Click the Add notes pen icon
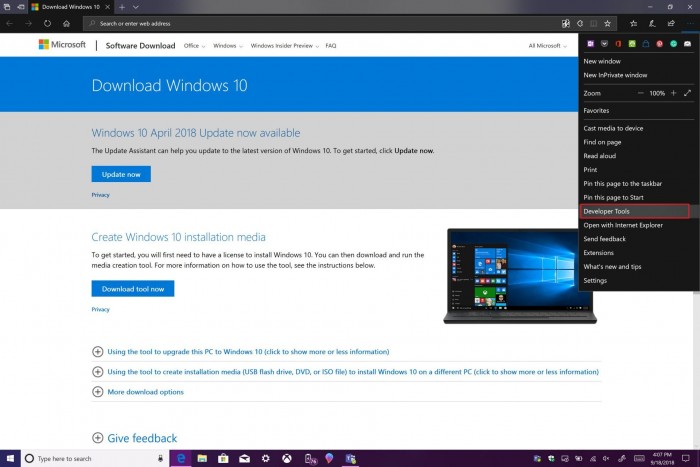The width and height of the screenshot is (700, 467). pyautogui.click(x=652, y=24)
